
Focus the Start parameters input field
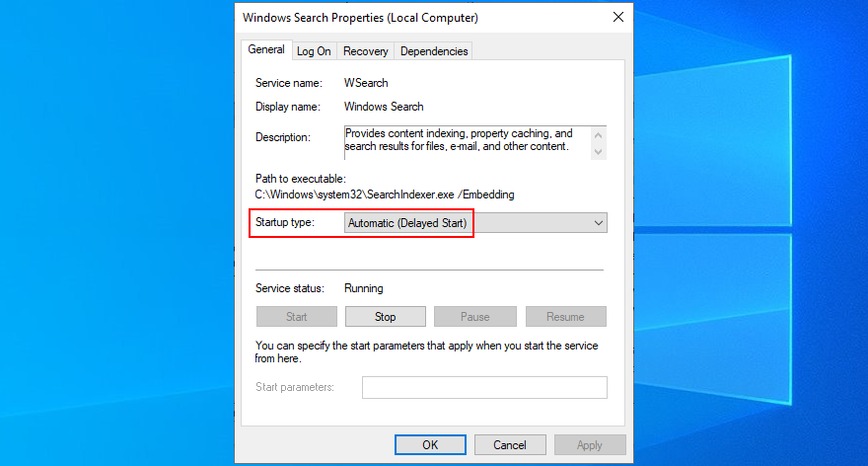click(x=484, y=387)
